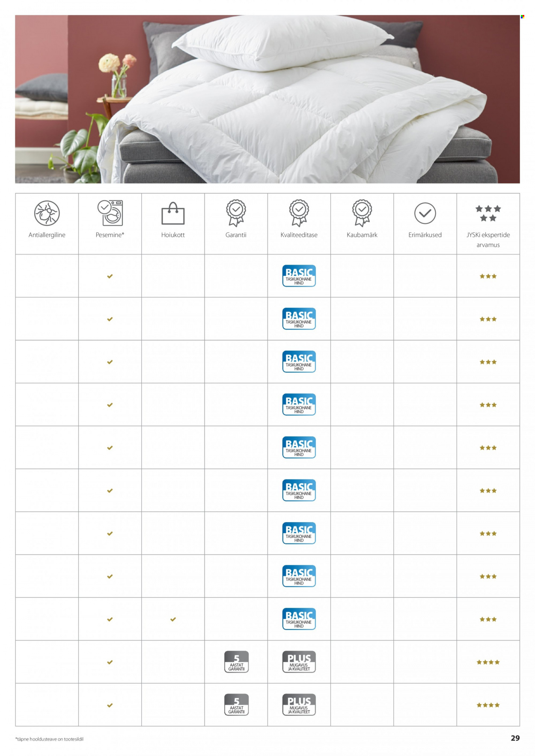This screenshot has height=756, width=535.
Task: Click the Garantii ribbon badge icon
Action: tap(236, 213)
